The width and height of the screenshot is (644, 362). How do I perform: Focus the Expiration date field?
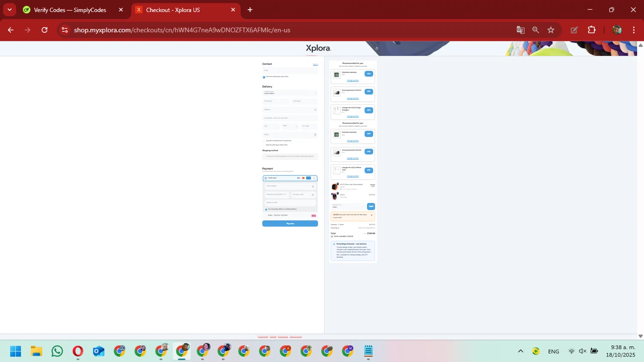276,195
